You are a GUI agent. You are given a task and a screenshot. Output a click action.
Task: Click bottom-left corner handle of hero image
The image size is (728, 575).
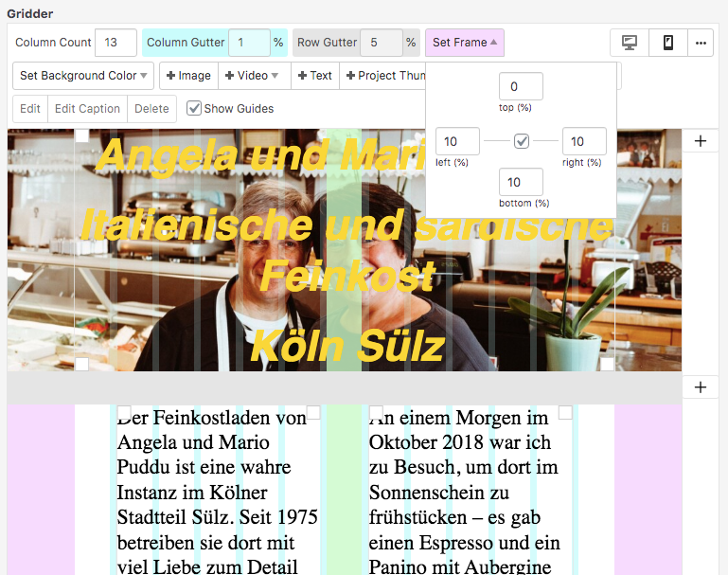pos(82,364)
